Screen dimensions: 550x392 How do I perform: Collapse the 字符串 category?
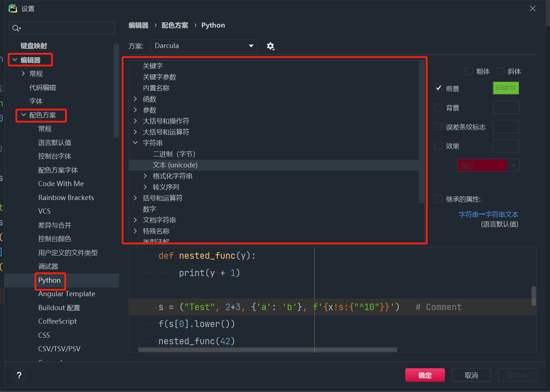135,143
